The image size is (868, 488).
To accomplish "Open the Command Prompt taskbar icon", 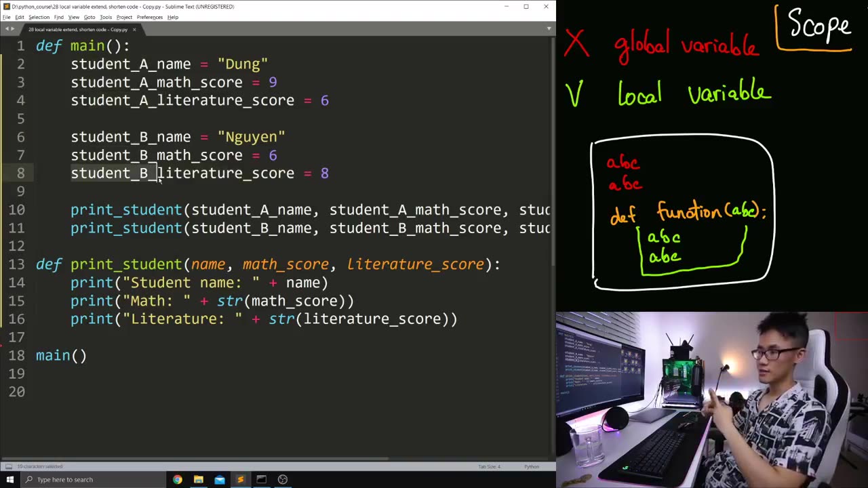I will point(261,479).
